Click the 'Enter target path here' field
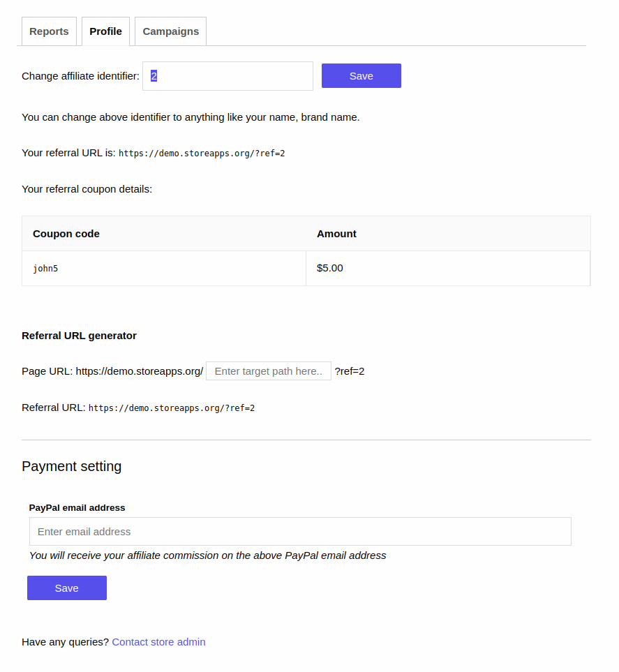619x672 pixels. 269,371
